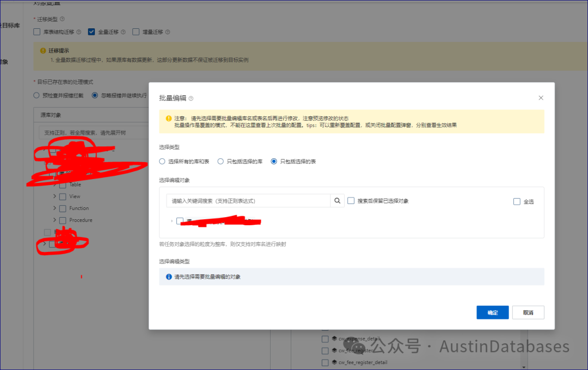Viewport: 588px width, 370px height.
Task: Click the 请输入关键词搜索 search field
Action: point(248,201)
